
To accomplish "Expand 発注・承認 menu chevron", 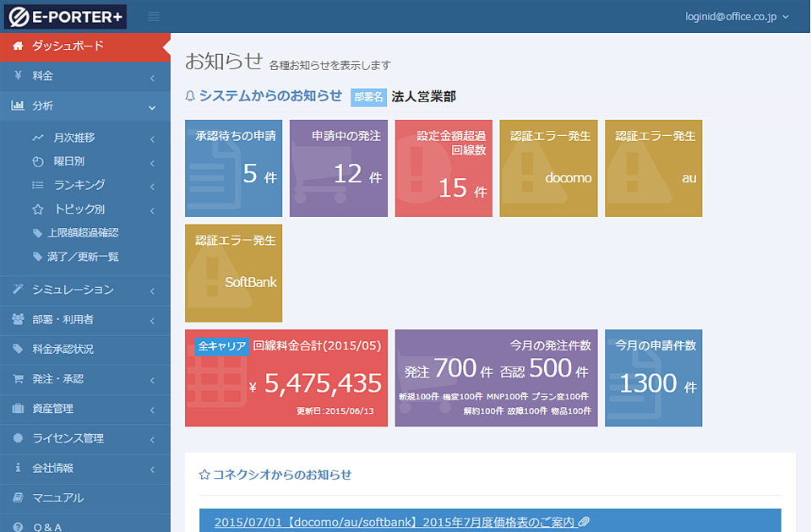I will point(152,381).
